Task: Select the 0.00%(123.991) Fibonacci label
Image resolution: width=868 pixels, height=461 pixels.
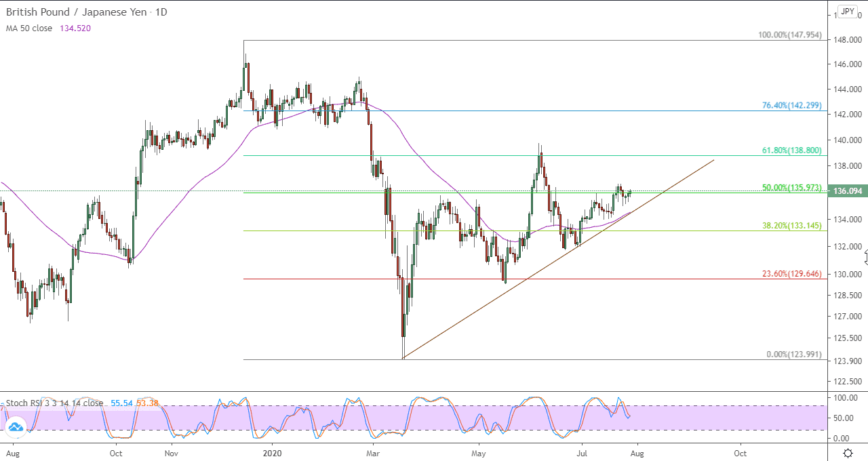Action: point(794,355)
